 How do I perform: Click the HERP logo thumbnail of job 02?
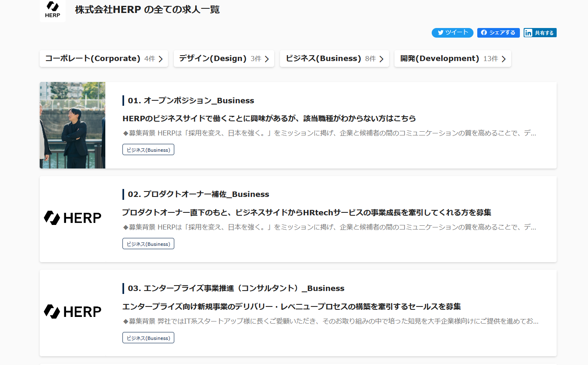click(73, 218)
